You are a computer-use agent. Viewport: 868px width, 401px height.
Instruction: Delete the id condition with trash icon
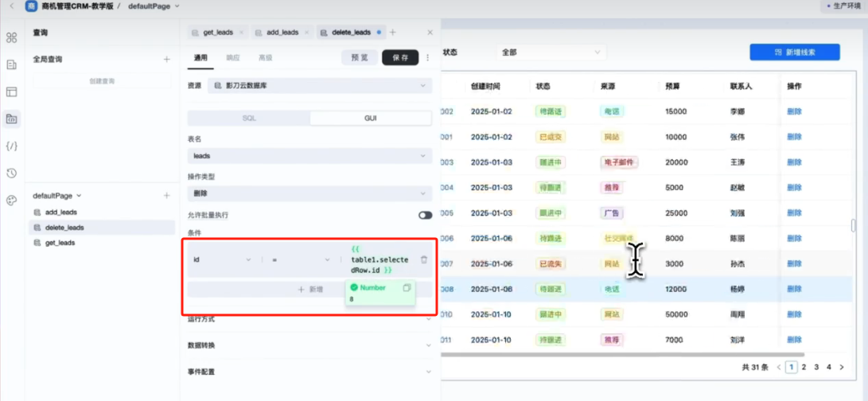tap(423, 259)
